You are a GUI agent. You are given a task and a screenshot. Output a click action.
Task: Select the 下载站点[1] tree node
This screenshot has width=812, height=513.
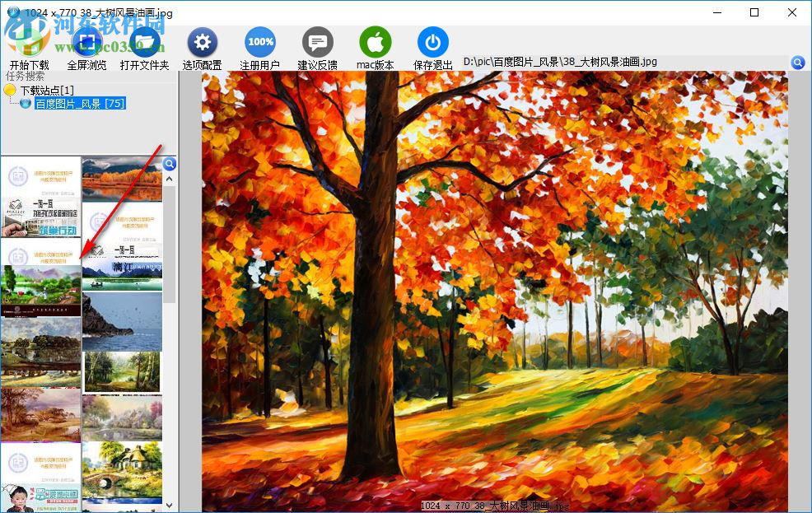pyautogui.click(x=47, y=91)
